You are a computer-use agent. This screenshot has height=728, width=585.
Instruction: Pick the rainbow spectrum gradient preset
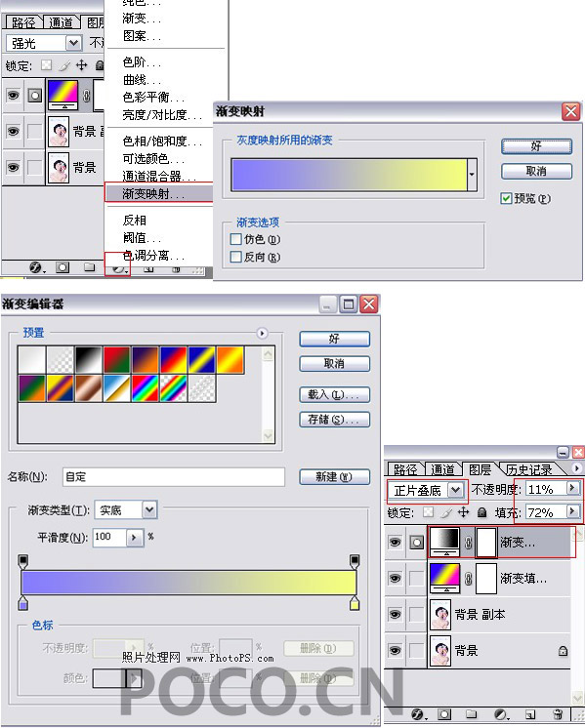coord(145,388)
